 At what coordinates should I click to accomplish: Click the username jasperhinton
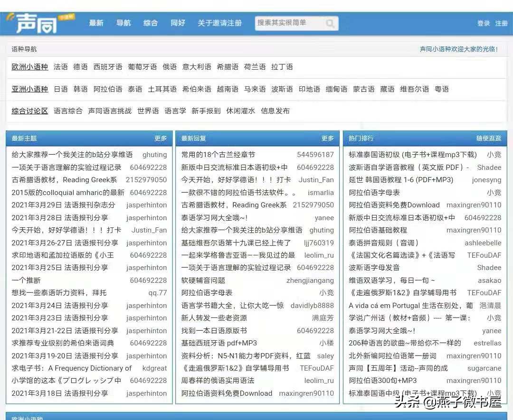pos(147,205)
